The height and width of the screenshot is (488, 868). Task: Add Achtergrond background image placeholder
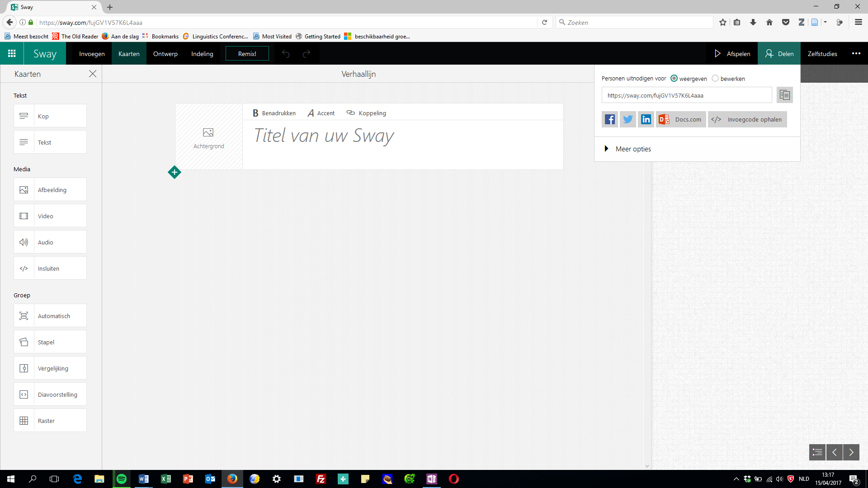pos(208,137)
